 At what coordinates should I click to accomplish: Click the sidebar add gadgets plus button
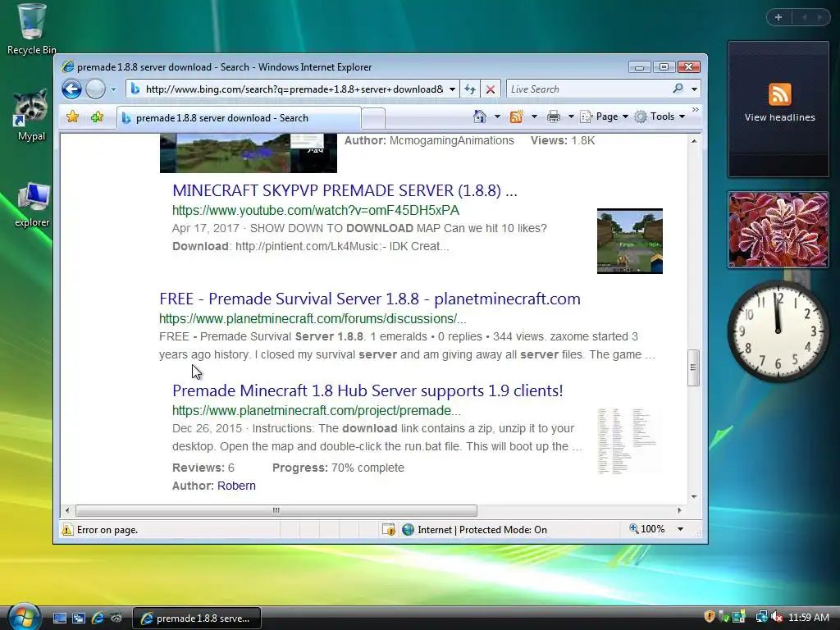point(778,17)
